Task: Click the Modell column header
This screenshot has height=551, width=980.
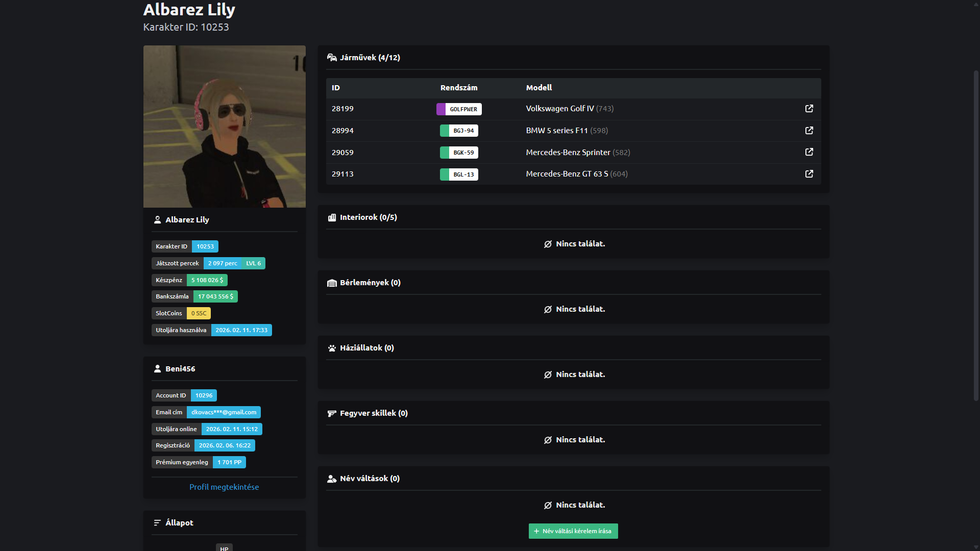Action: [x=539, y=88]
